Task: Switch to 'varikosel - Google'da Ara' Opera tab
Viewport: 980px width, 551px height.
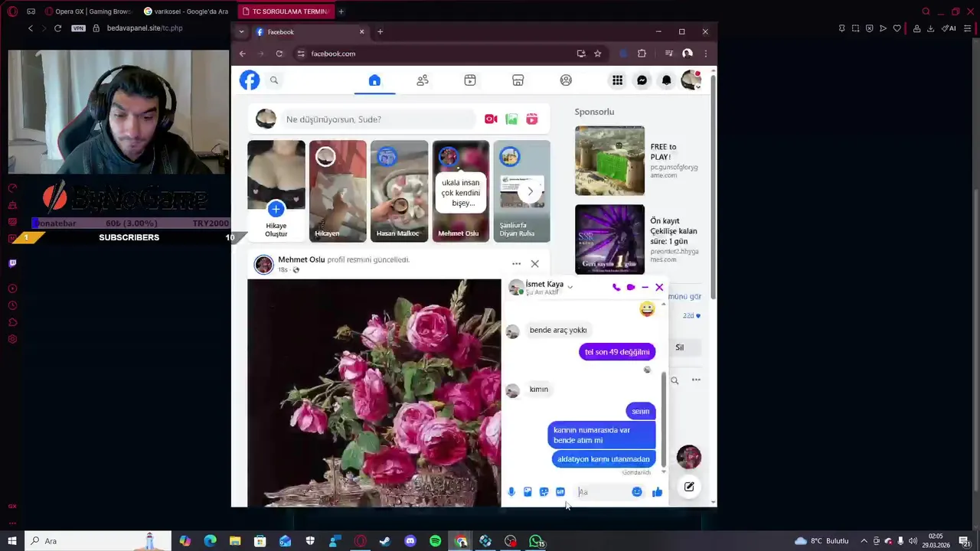Action: tap(186, 11)
